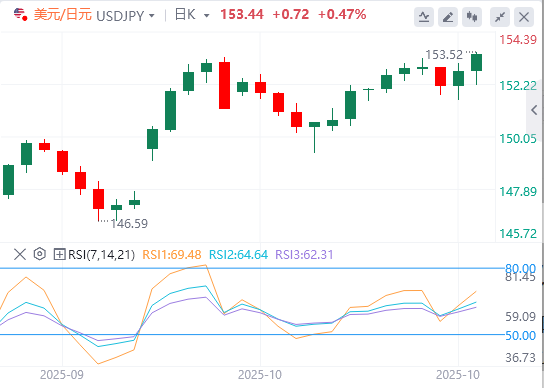Click the change value +0.72
The width and height of the screenshot is (544, 388).
[291, 15]
